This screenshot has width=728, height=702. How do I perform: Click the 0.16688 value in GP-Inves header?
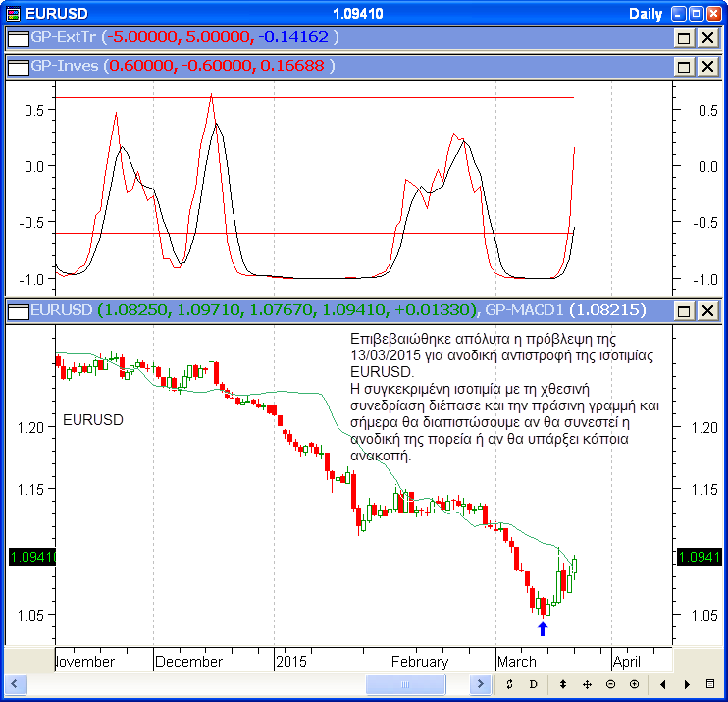(x=292, y=66)
